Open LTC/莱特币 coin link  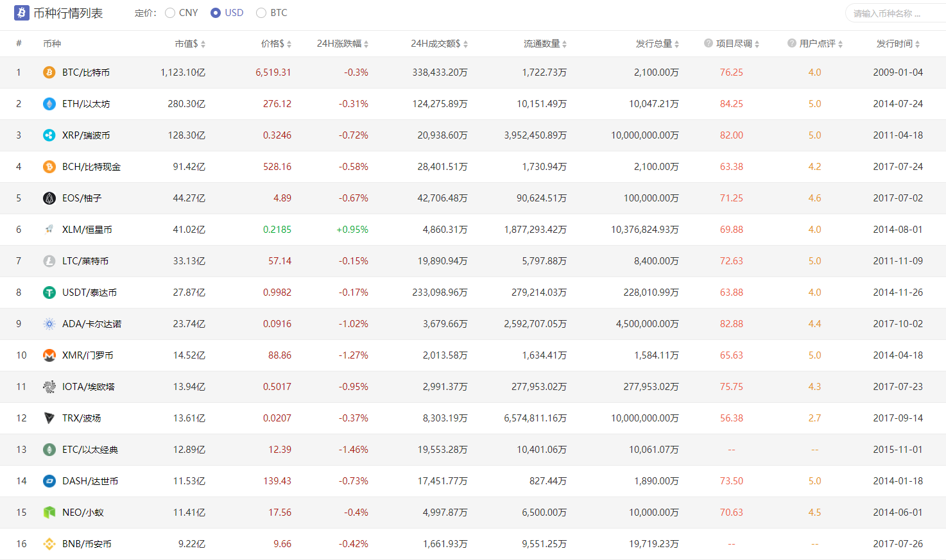tap(85, 261)
